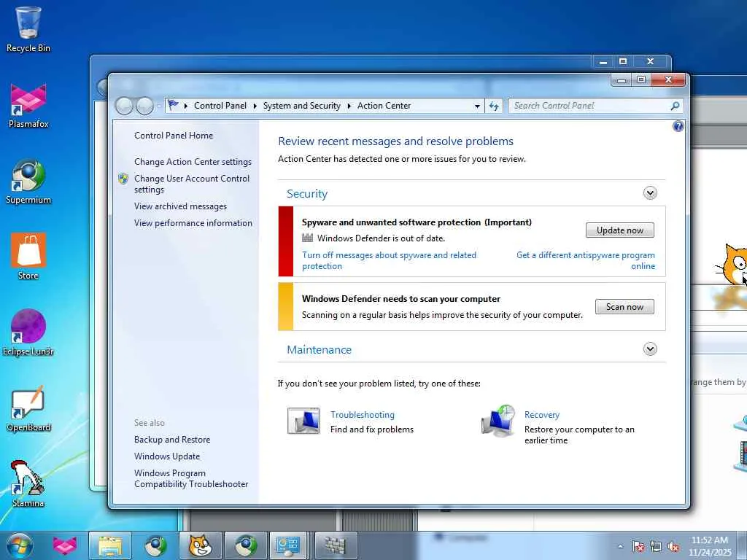
Task: Click the Action Center flag tray icon
Action: pyautogui.click(x=638, y=546)
